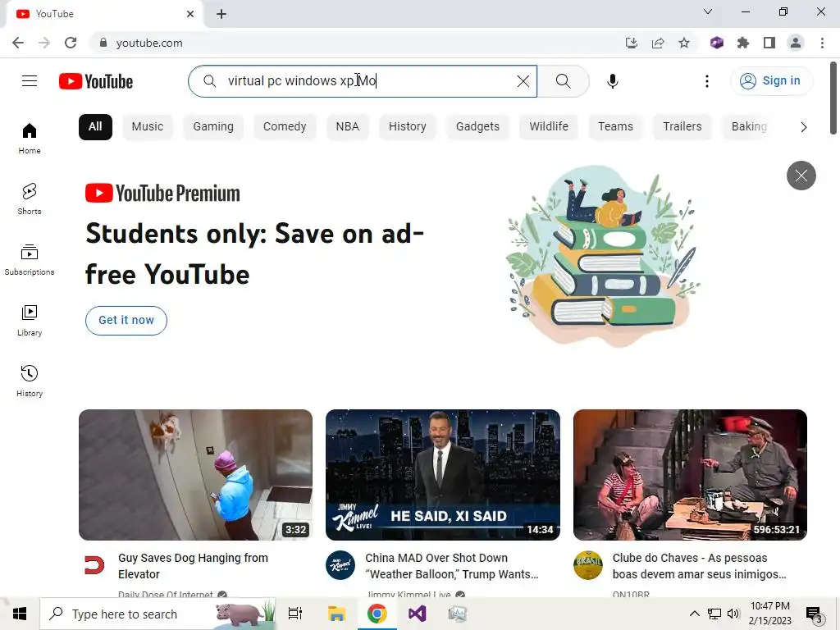The height and width of the screenshot is (630, 840).
Task: Open Jimmy Kimmel Live channel avatar
Action: pos(340,565)
